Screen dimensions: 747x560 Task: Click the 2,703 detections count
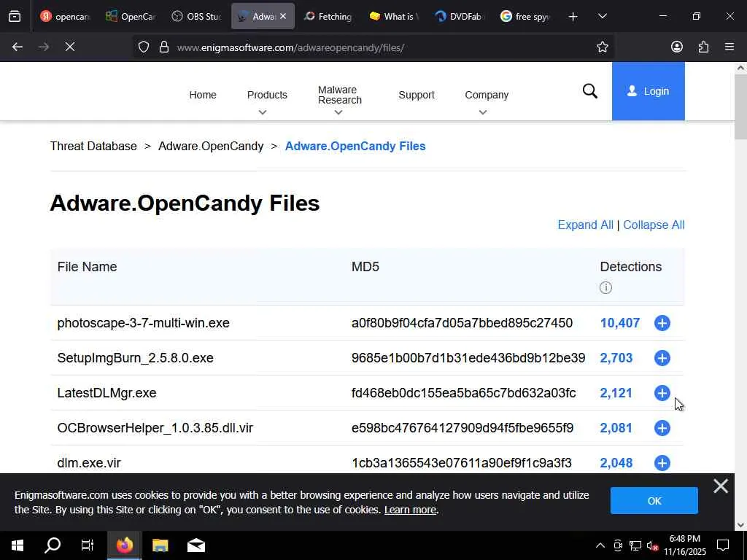(616, 358)
